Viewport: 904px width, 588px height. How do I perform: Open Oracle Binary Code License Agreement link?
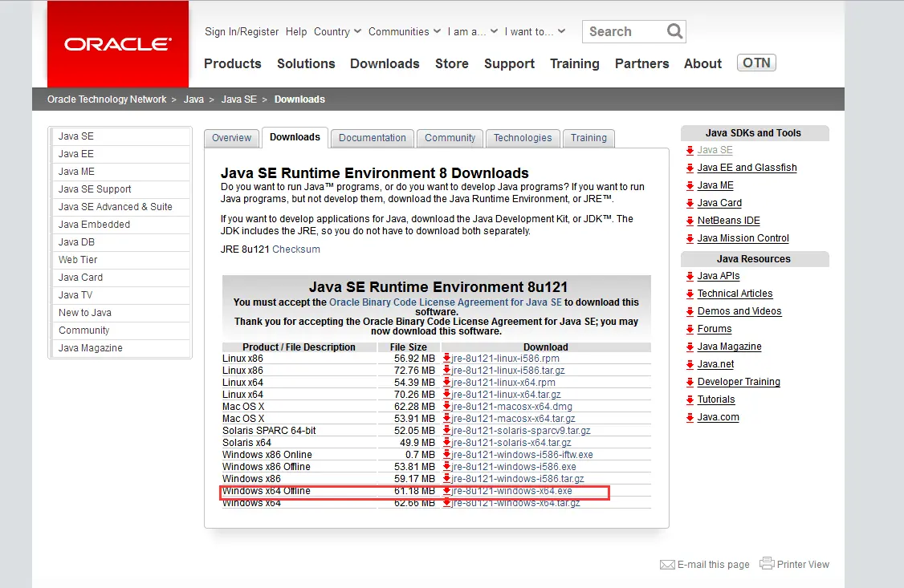pyautogui.click(x=445, y=302)
